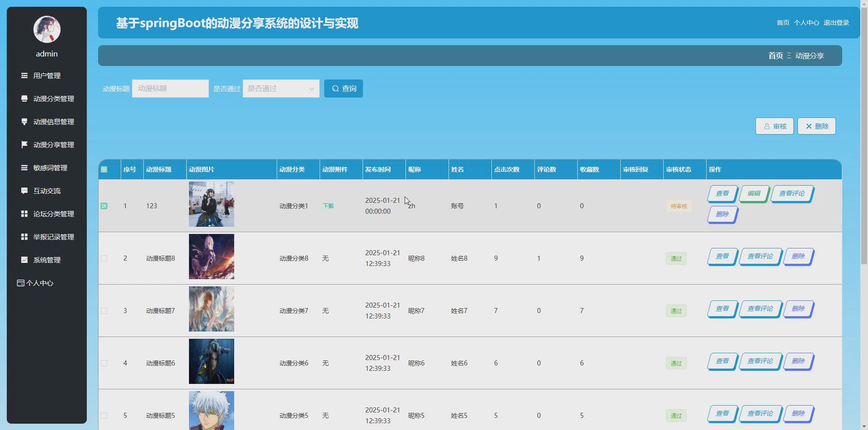
Task: Click 查看 for 动漫标题5 row
Action: coord(722,414)
